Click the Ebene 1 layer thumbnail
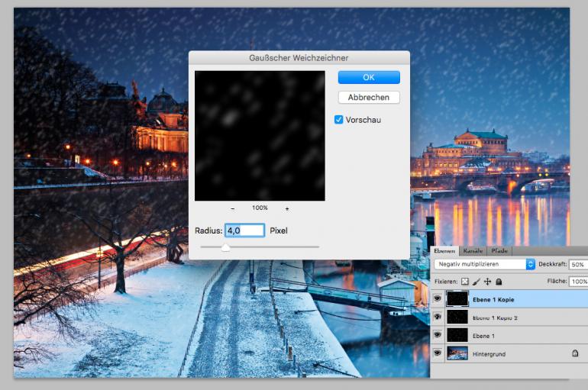Image resolution: width=588 pixels, height=390 pixels. 458,336
